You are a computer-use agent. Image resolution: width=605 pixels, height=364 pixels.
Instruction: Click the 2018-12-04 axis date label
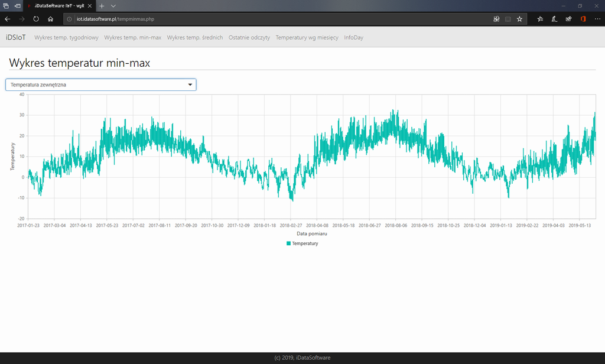point(474,225)
